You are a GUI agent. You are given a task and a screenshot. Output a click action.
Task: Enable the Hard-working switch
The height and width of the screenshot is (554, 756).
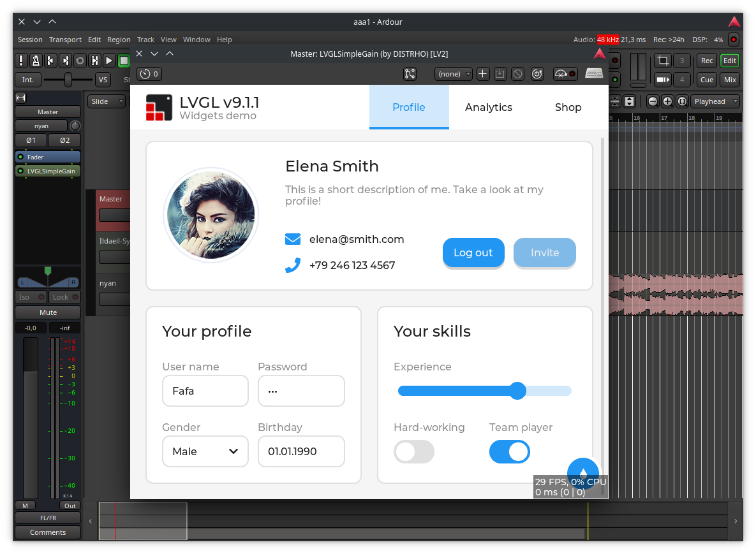pos(413,452)
